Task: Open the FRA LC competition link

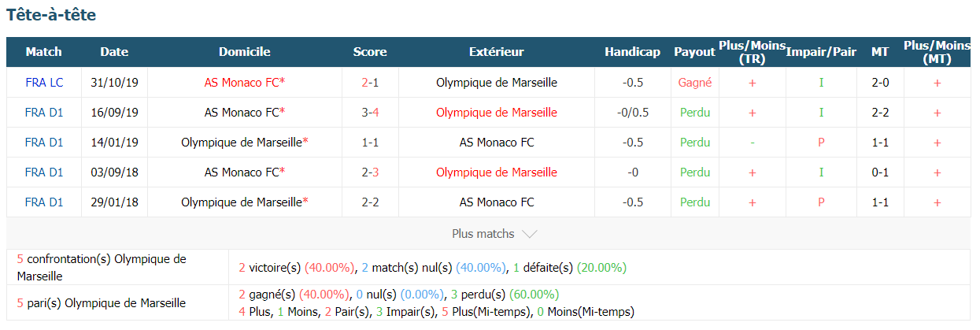Action: point(44,82)
